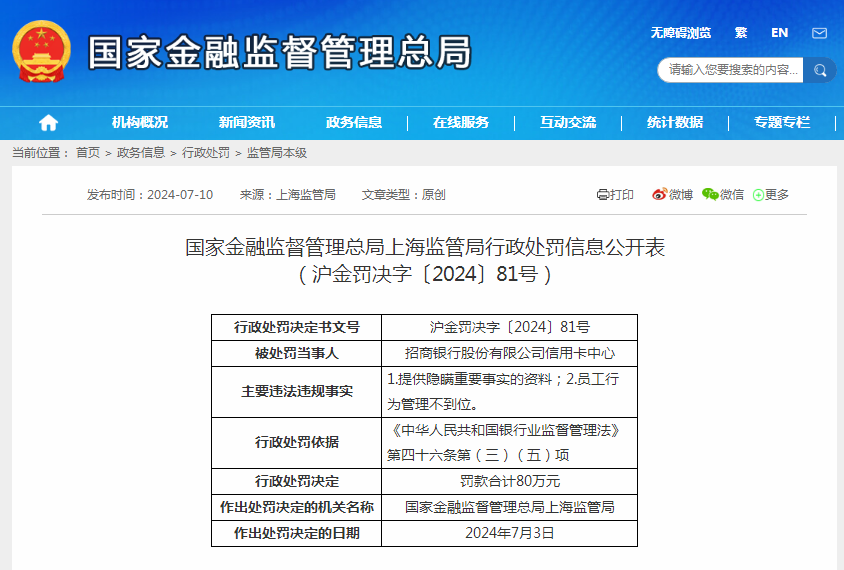Open the 新闻资讯 menu
This screenshot has height=570, width=844.
coord(247,123)
